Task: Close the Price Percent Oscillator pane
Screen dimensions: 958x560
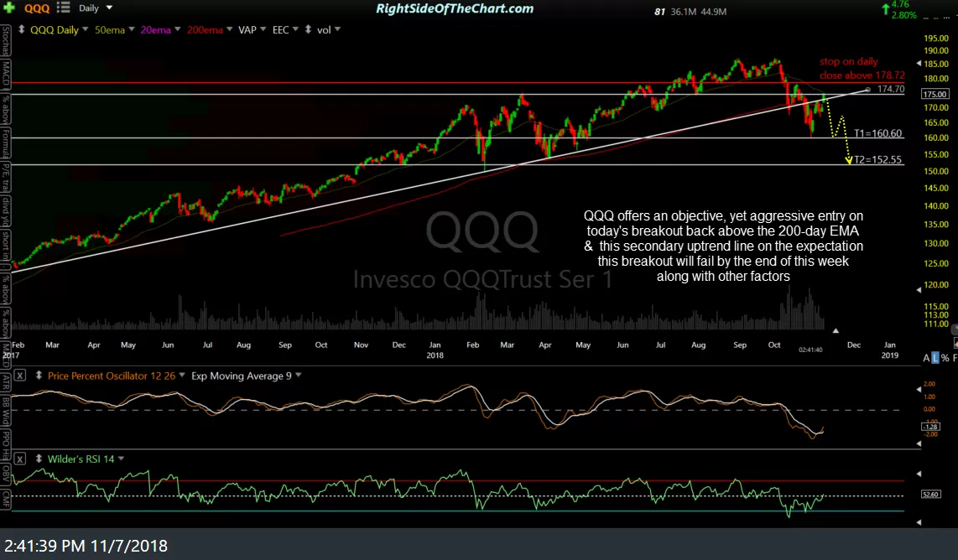Action: click(20, 376)
